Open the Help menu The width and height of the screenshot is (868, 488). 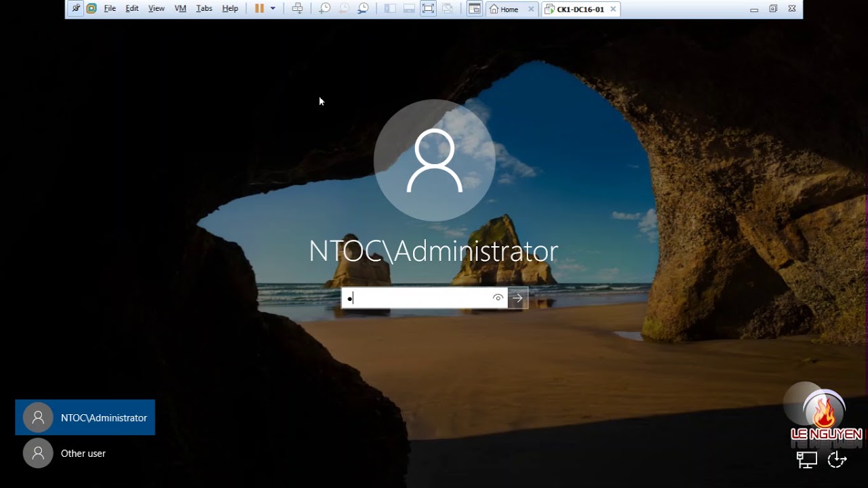point(231,9)
